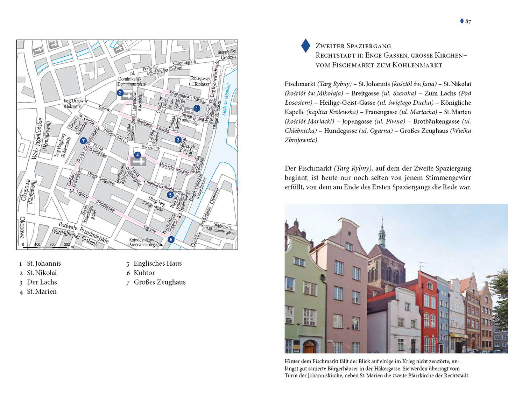Click "Mariacka (Fraueng.)" label on the map
Viewport: 508px width, 420px height.
[175, 168]
